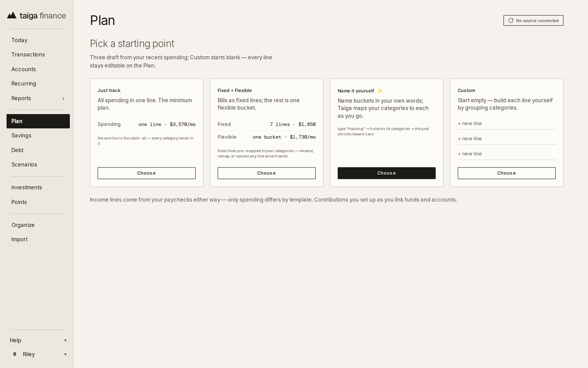This screenshot has width=588, height=368.
Task: Click the second '+ new line' row in Custom
Action: (507, 139)
